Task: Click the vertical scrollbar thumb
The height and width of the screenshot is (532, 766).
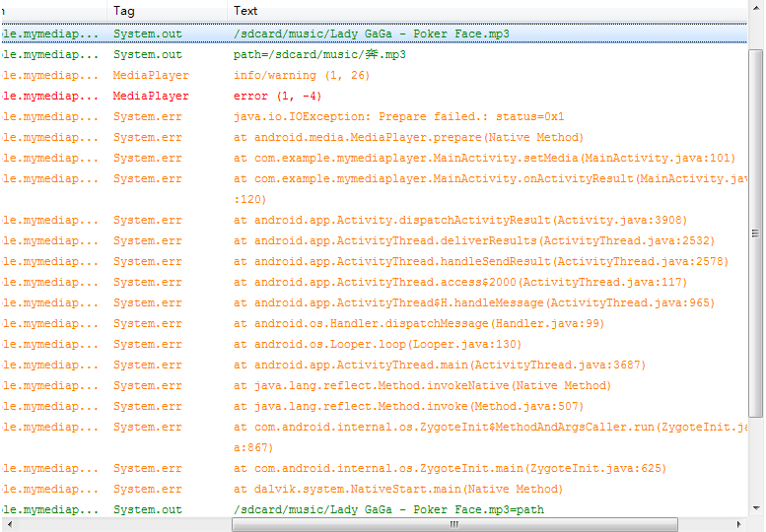Action: click(756, 233)
